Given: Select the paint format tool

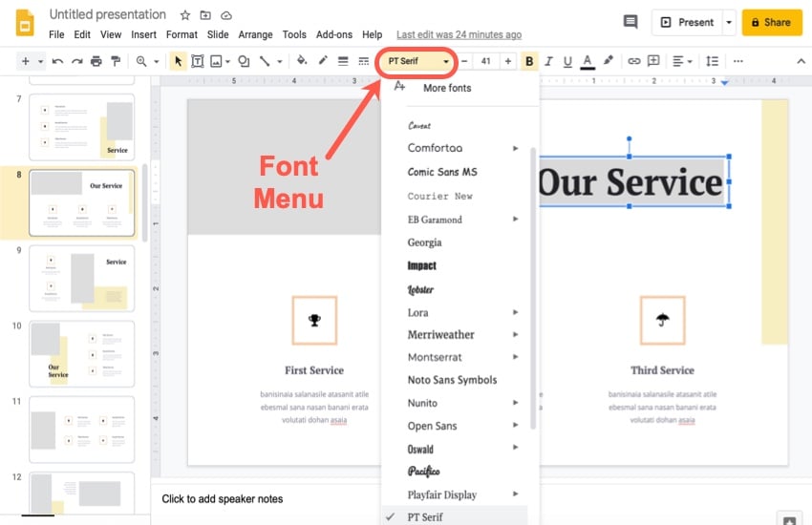Looking at the screenshot, I should point(116,61).
